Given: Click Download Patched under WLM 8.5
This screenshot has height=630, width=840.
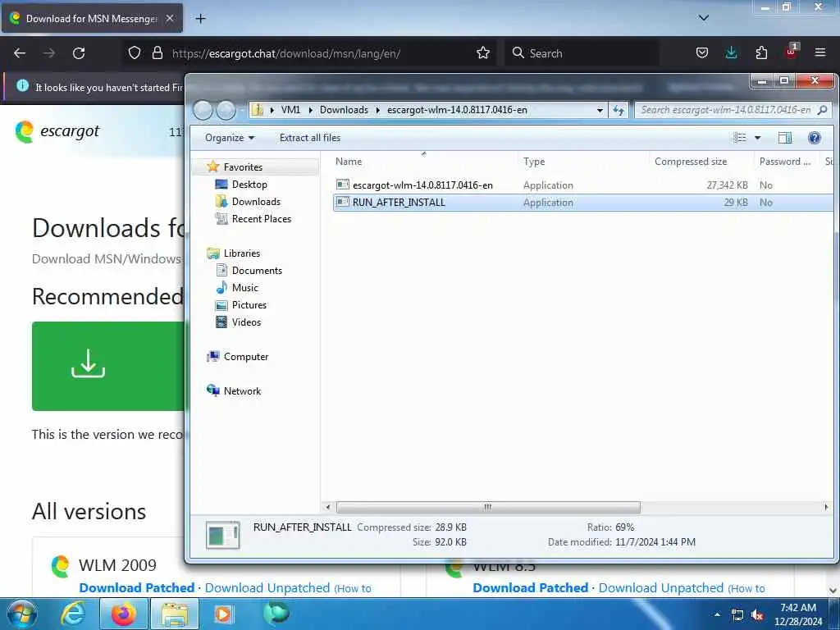Looking at the screenshot, I should 531,587.
